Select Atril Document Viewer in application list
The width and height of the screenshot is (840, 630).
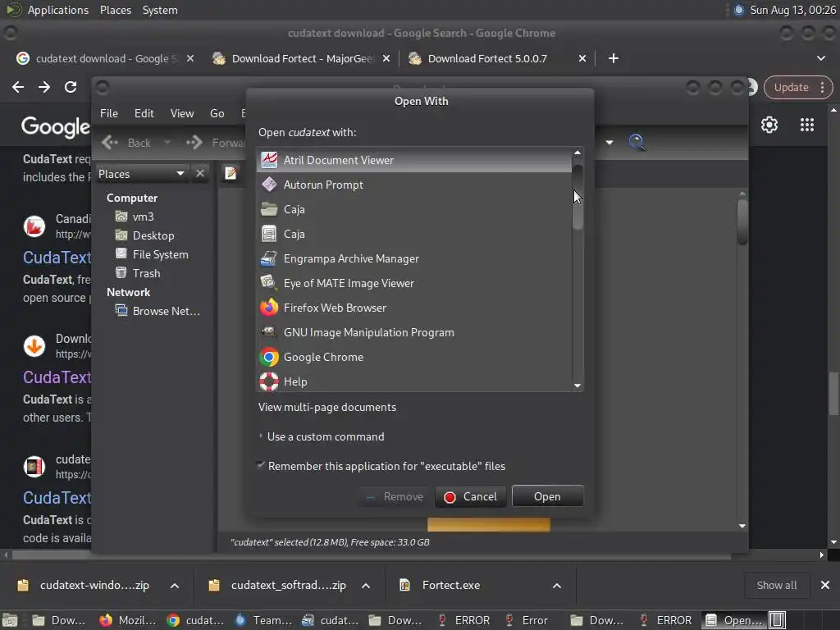(414, 160)
